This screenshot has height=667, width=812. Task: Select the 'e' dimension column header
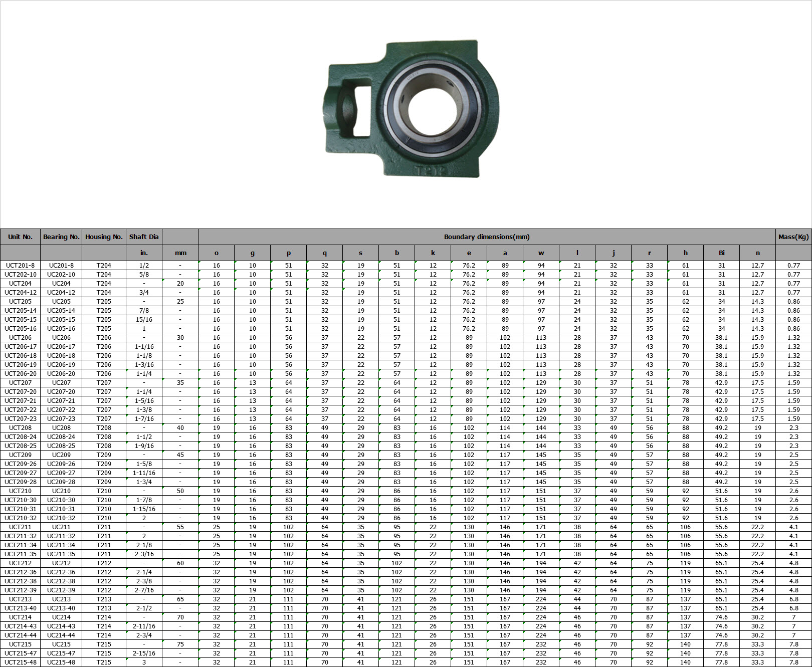click(x=469, y=253)
